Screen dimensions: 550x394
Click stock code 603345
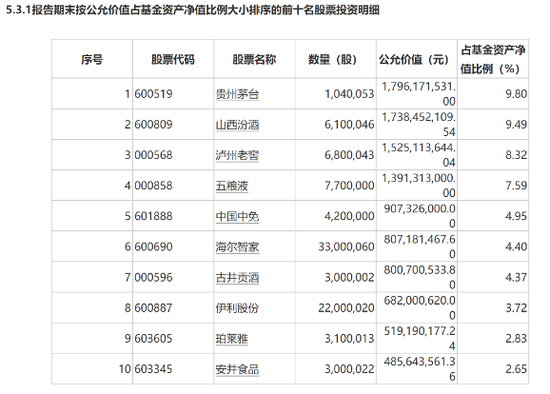click(x=154, y=369)
